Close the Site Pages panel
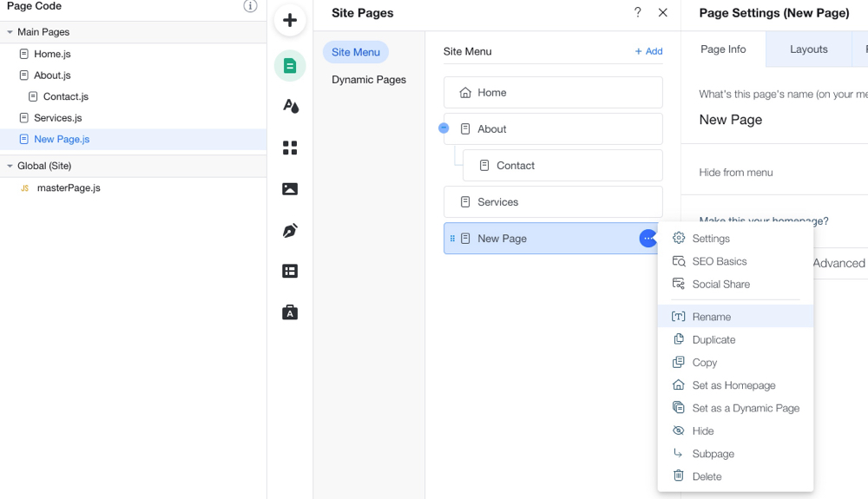This screenshot has height=499, width=868. click(x=662, y=12)
